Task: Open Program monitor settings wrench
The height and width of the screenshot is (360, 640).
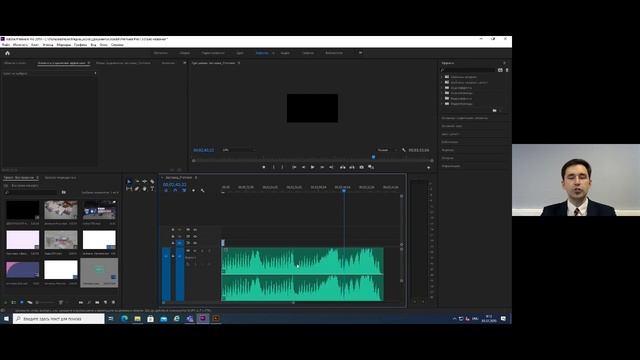Action: pyautogui.click(x=404, y=150)
